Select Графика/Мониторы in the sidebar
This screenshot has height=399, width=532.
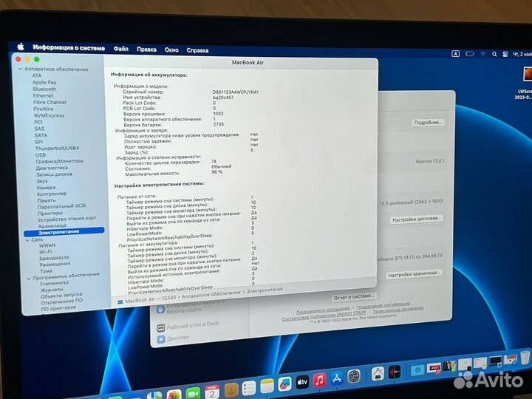tap(59, 161)
